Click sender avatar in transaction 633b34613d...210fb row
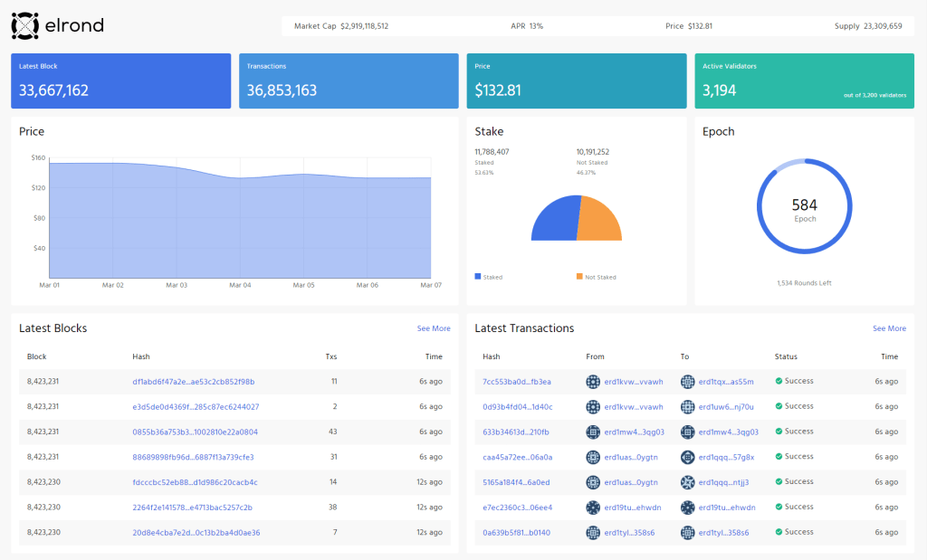Viewport: 927px width, 560px height. coord(594,432)
